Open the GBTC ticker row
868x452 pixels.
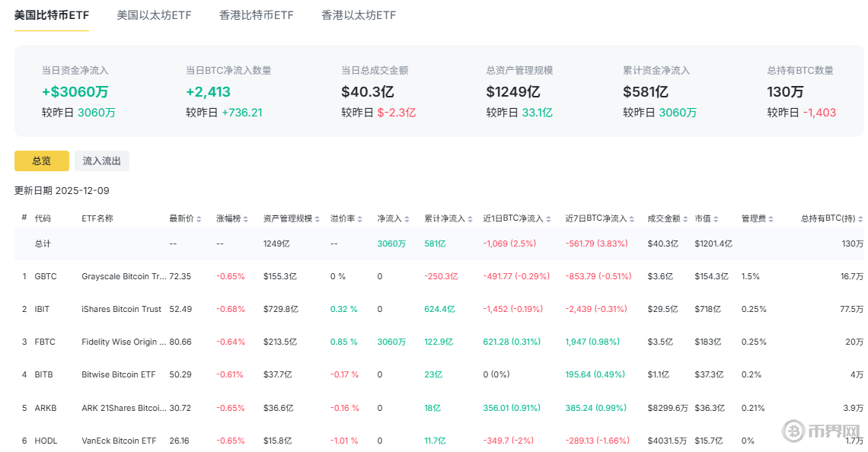click(x=46, y=276)
